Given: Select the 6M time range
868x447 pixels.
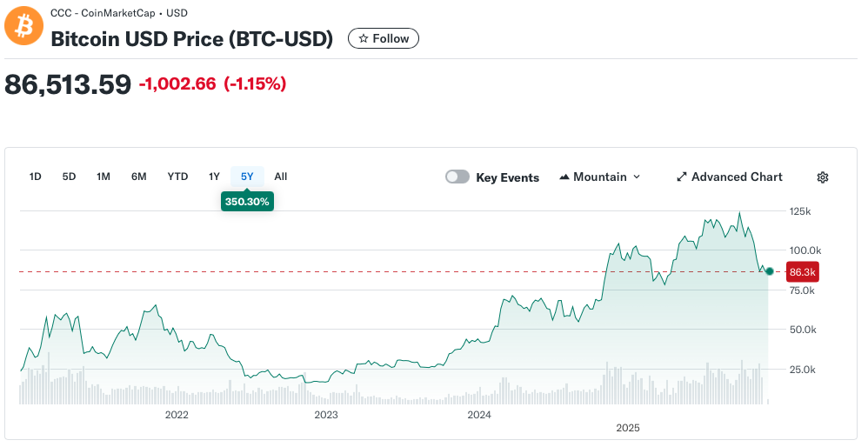Looking at the screenshot, I should click(x=139, y=177).
